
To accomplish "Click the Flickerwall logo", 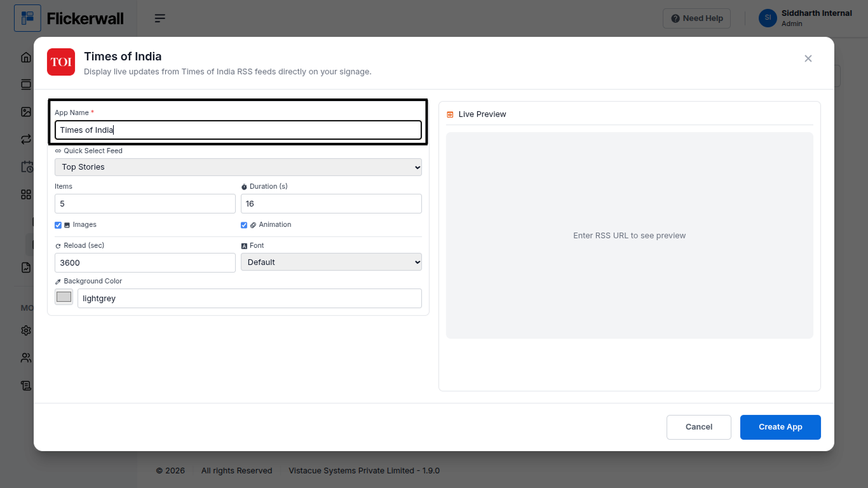I will pos(69,18).
